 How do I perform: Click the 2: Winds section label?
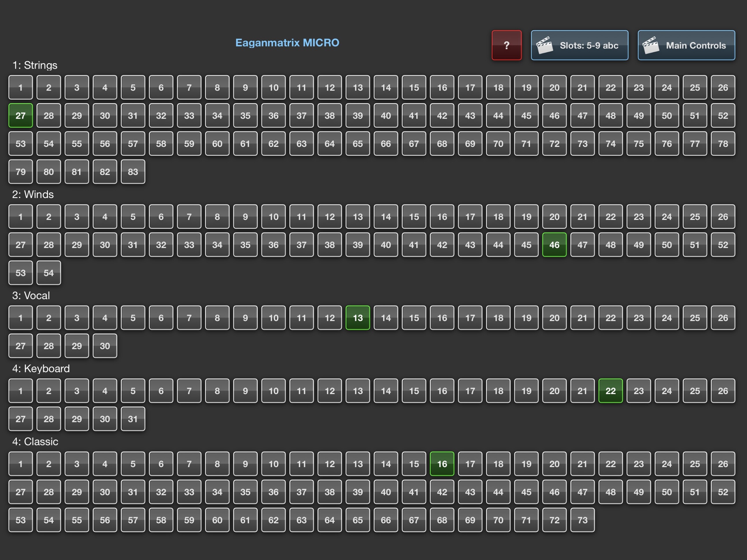(x=33, y=194)
